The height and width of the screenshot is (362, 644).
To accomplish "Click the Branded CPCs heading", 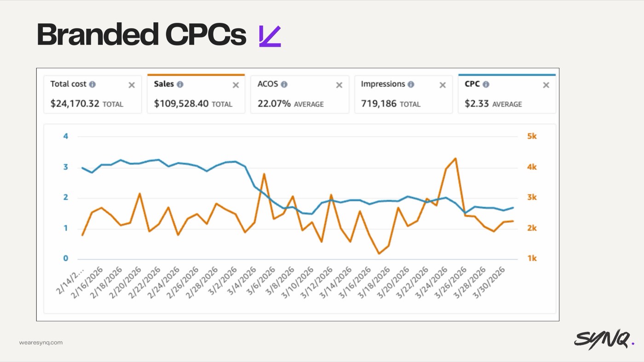I will 142,34.
